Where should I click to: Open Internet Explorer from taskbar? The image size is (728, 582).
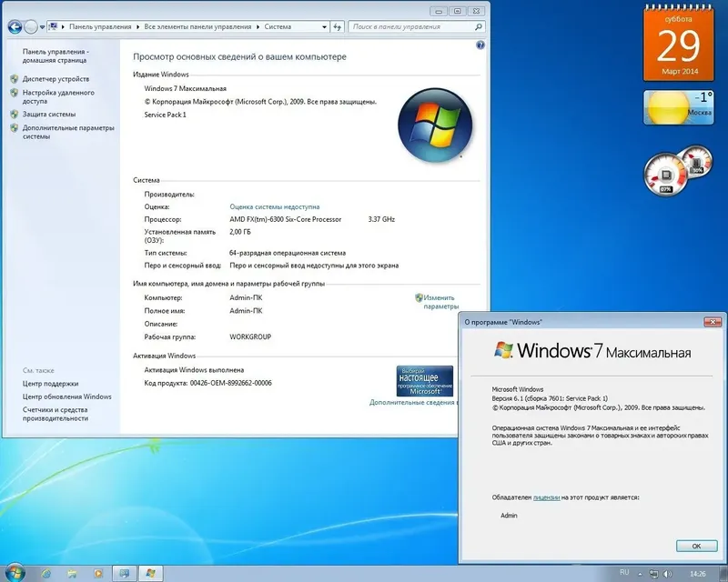tap(46, 574)
